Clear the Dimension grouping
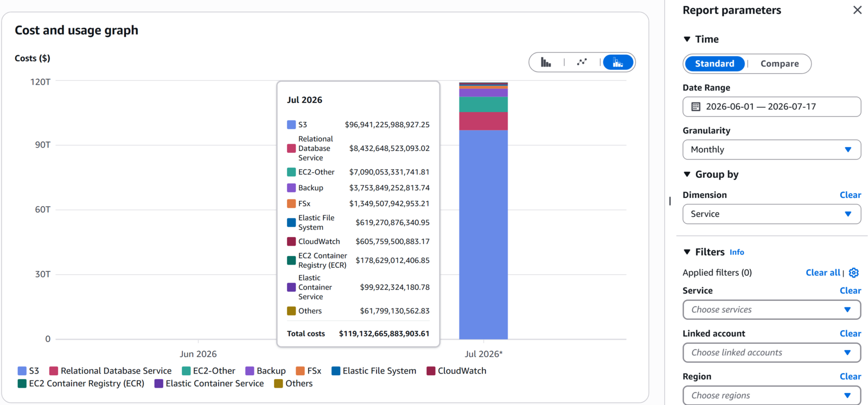The height and width of the screenshot is (405, 868). [x=850, y=195]
